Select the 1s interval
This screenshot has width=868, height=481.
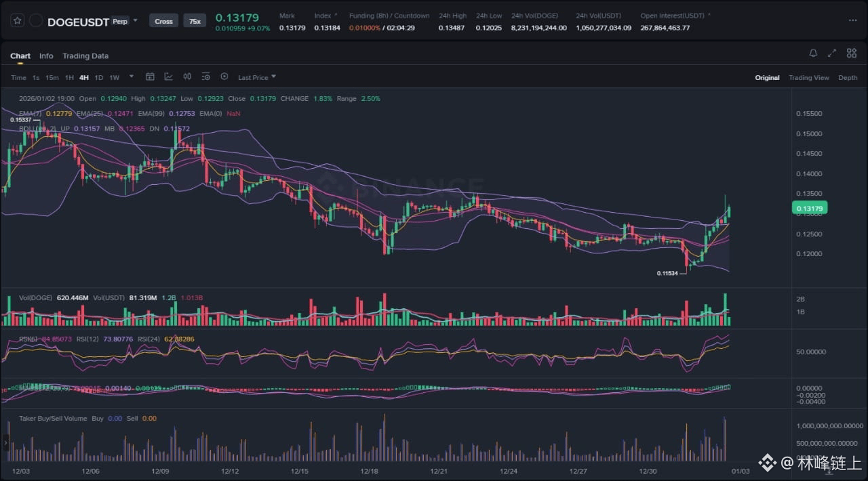pos(36,77)
